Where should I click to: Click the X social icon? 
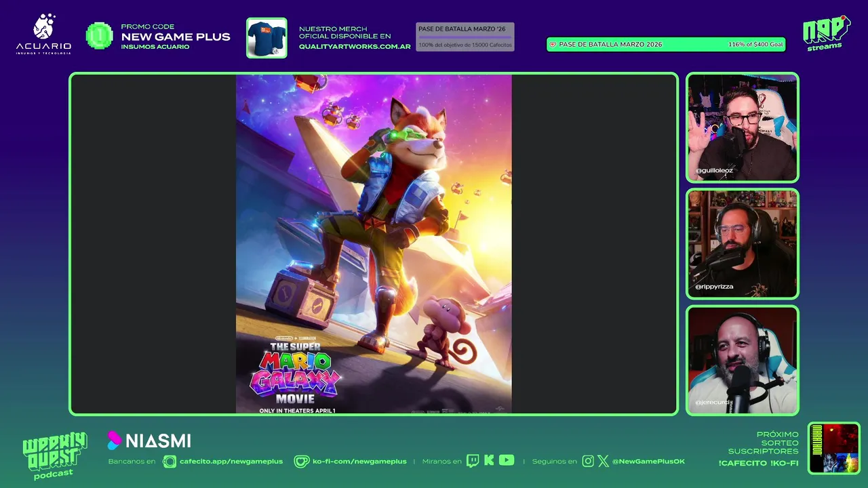coord(603,461)
